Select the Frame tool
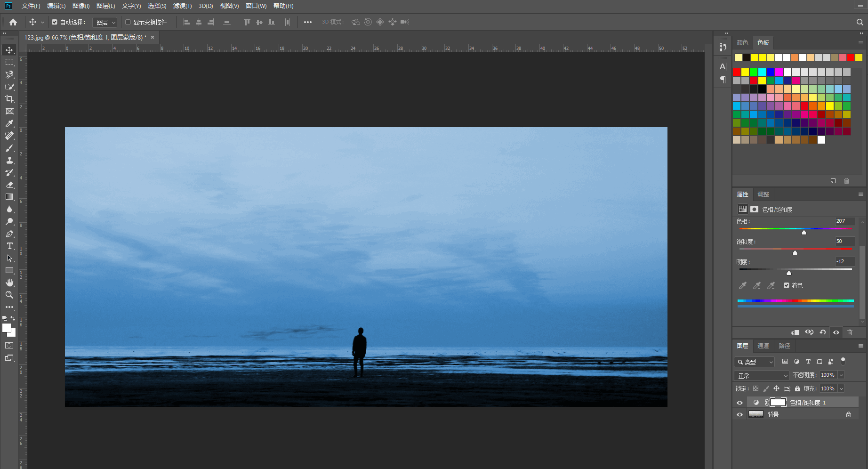The height and width of the screenshot is (469, 868). point(9,111)
